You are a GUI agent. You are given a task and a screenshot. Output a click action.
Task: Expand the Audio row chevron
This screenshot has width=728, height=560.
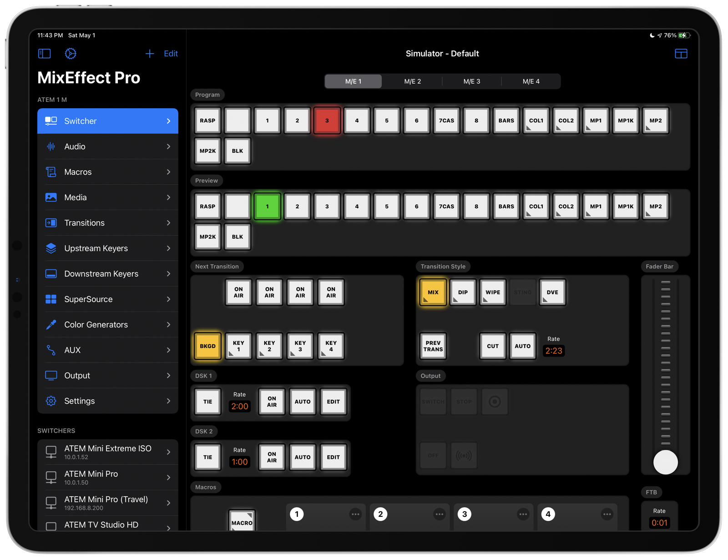point(168,146)
